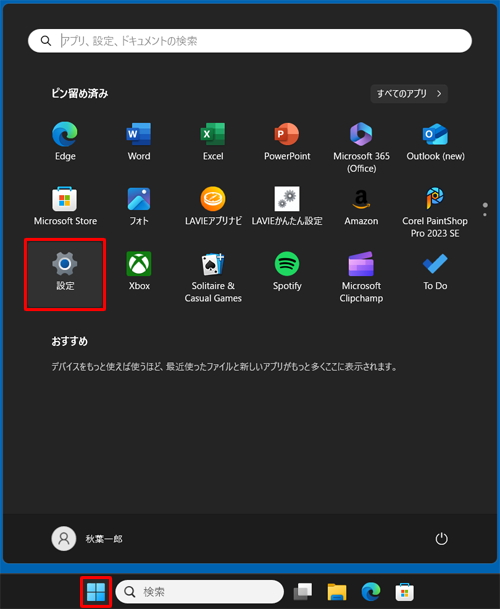Click the Windows Start button on the taskbar

[x=96, y=592]
